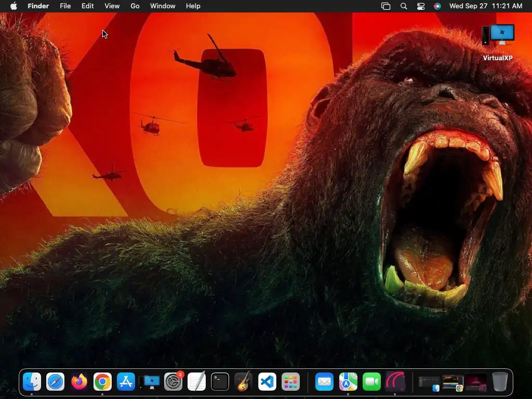
Task: Open Firefox from the Dock
Action: coord(79,382)
